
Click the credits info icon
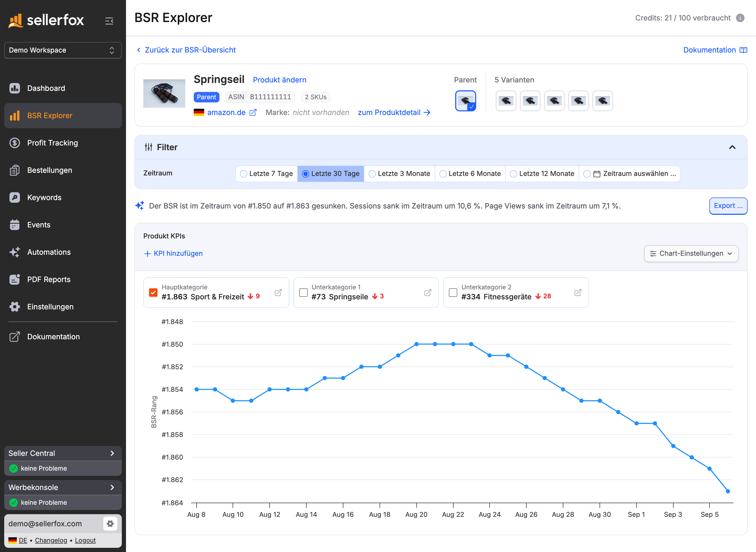(x=740, y=18)
